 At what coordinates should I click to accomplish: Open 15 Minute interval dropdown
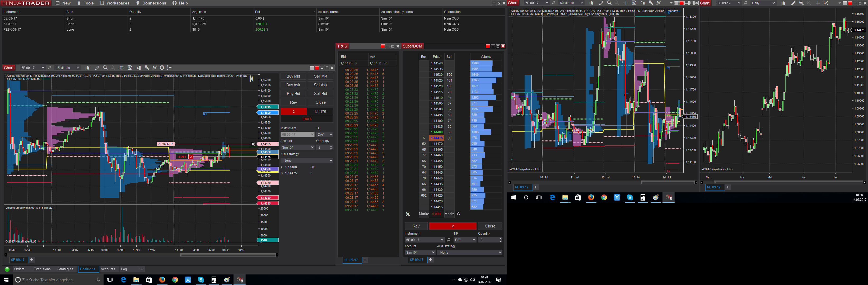[x=67, y=68]
